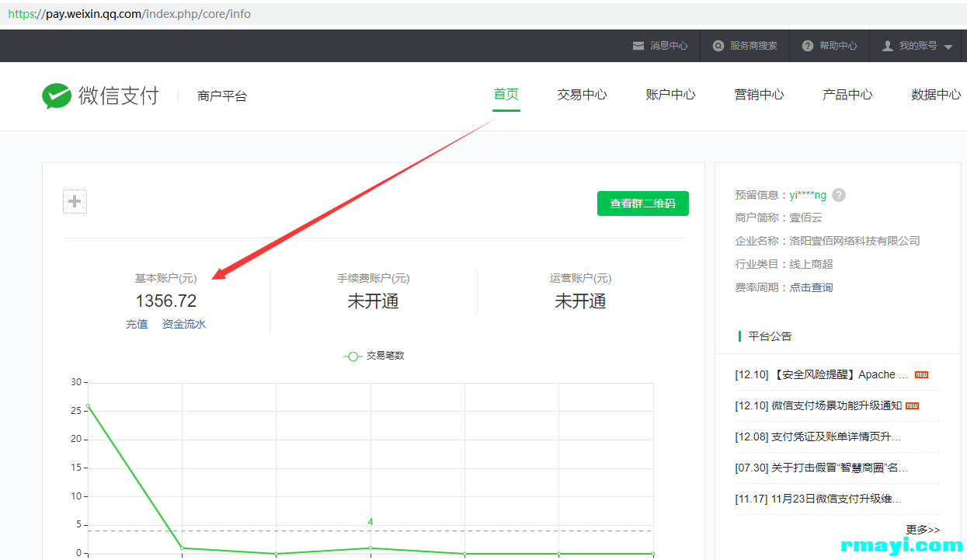Toggle the 交易笔数 chart legend marker

[353, 356]
